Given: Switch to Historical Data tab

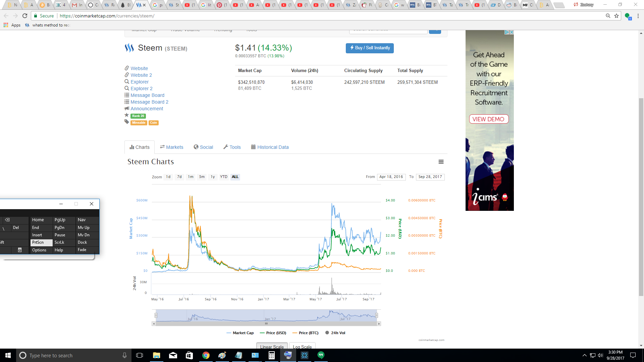Looking at the screenshot, I should [270, 147].
